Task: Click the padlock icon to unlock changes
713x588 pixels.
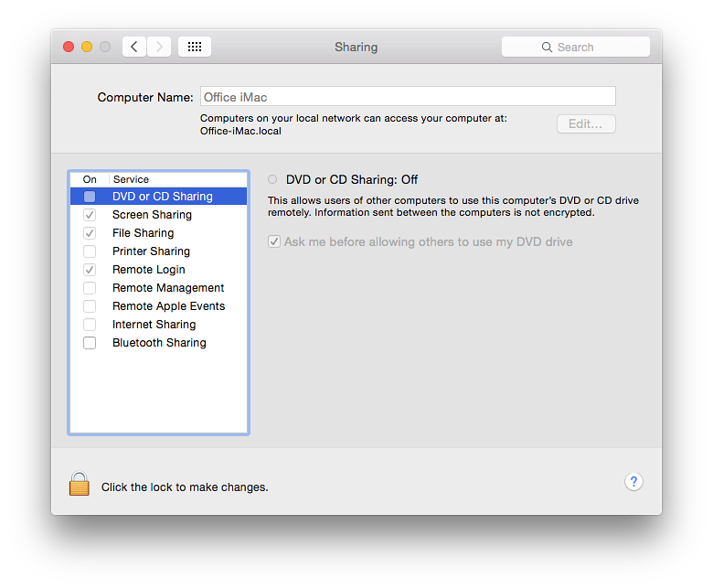Action: pos(80,484)
